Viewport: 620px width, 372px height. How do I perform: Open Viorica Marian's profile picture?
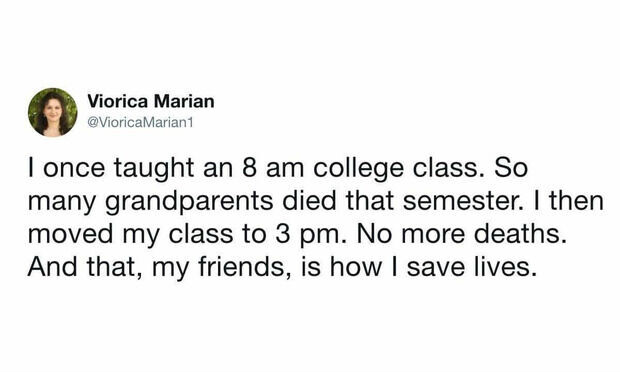[53, 112]
